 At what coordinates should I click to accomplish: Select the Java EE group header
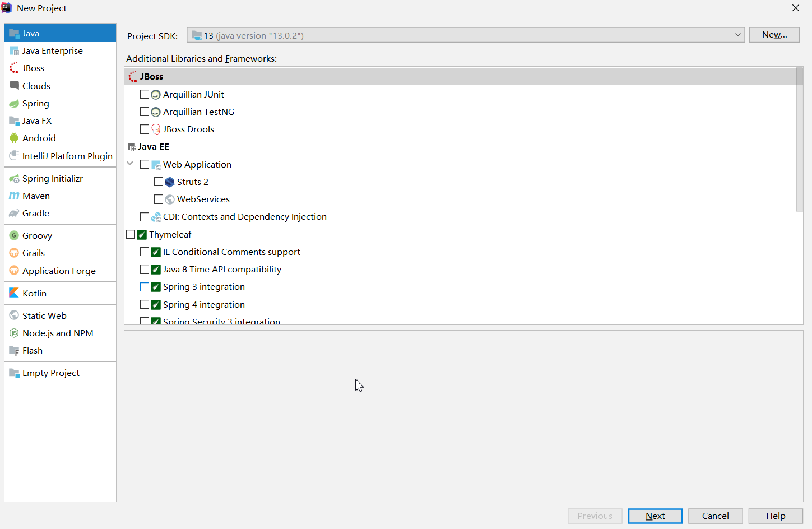tap(460, 147)
